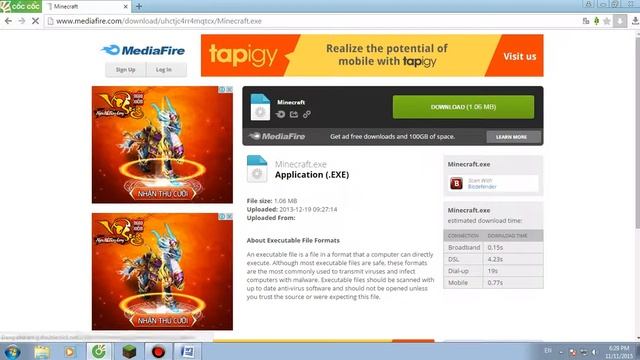640x360 pixels.
Task: Open the Sign Up page
Action: (125, 70)
